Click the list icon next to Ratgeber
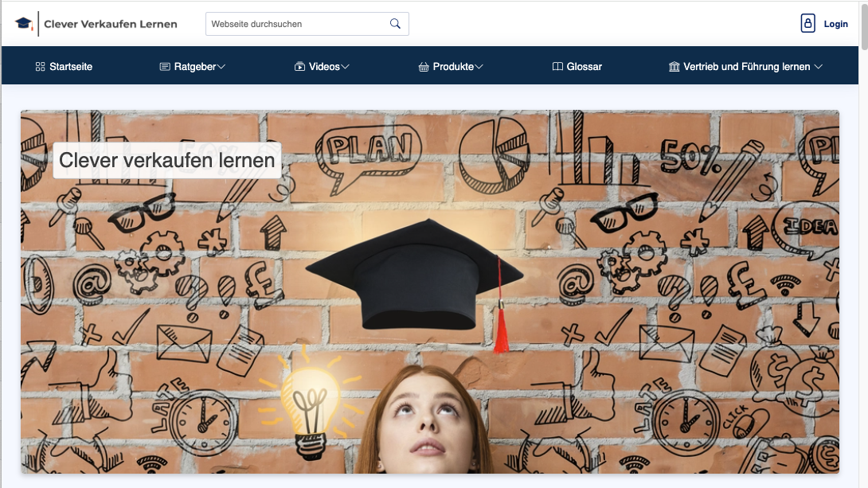The height and width of the screenshot is (488, 868). (164, 67)
